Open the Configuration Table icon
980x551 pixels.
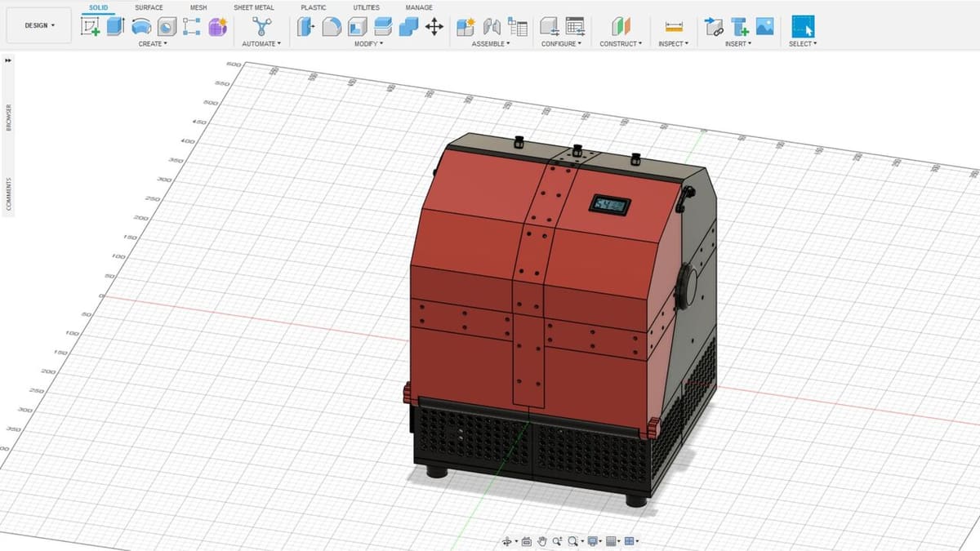575,27
